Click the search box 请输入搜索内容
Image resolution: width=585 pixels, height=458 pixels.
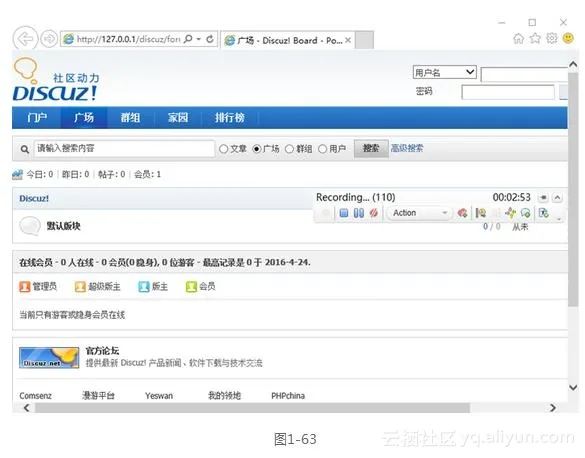click(124, 148)
